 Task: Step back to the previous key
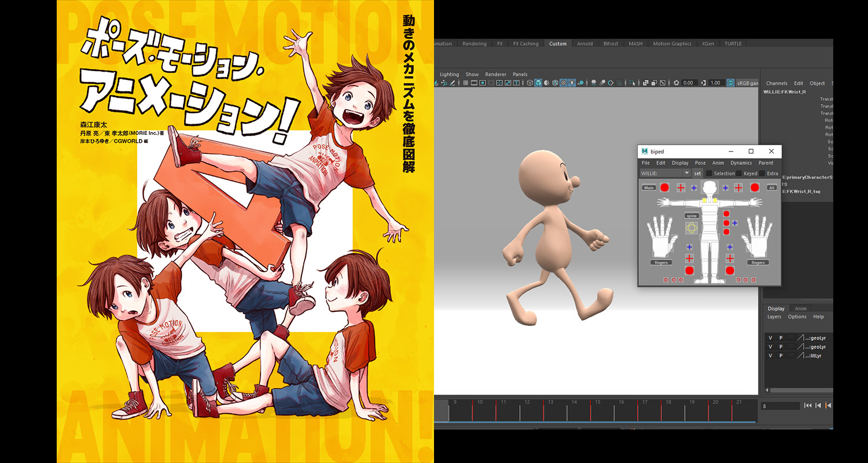828,406
